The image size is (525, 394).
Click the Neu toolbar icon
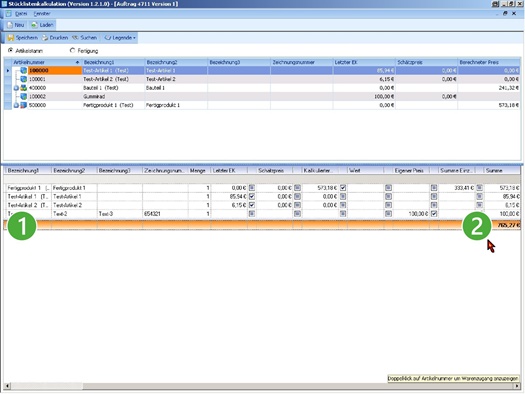(10, 25)
